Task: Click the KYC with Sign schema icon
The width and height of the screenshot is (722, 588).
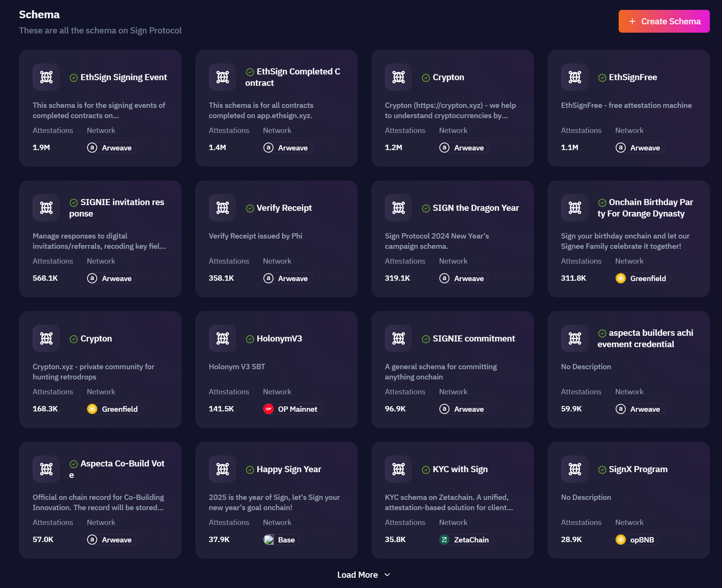Action: click(x=399, y=469)
